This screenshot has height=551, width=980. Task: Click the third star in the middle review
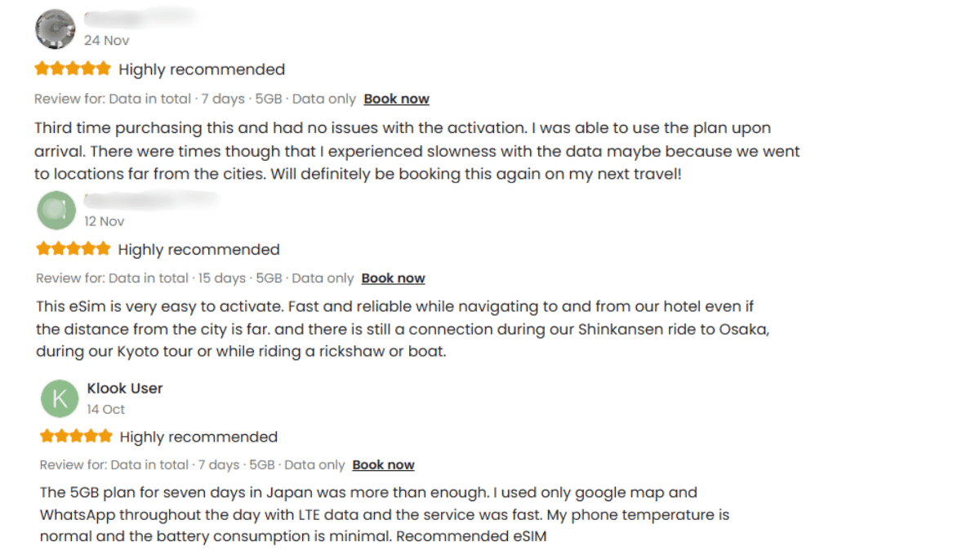coord(72,248)
